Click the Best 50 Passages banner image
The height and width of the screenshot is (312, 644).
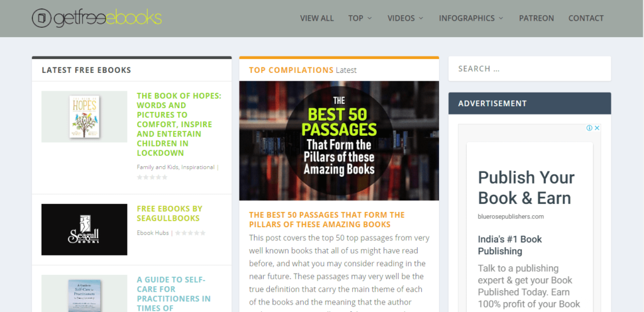339,140
